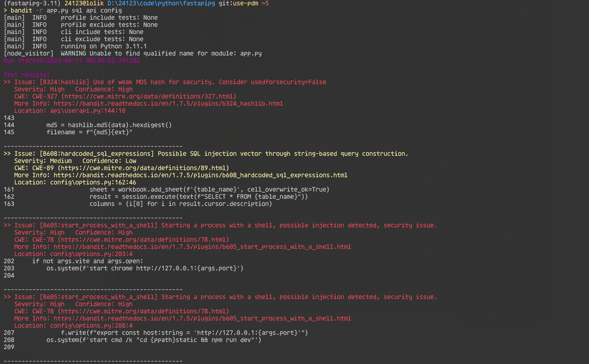Screen dimensions: 589x364
Task: Click code line 'columns = (i[0] for i in ...'
Action: [x=181, y=204]
